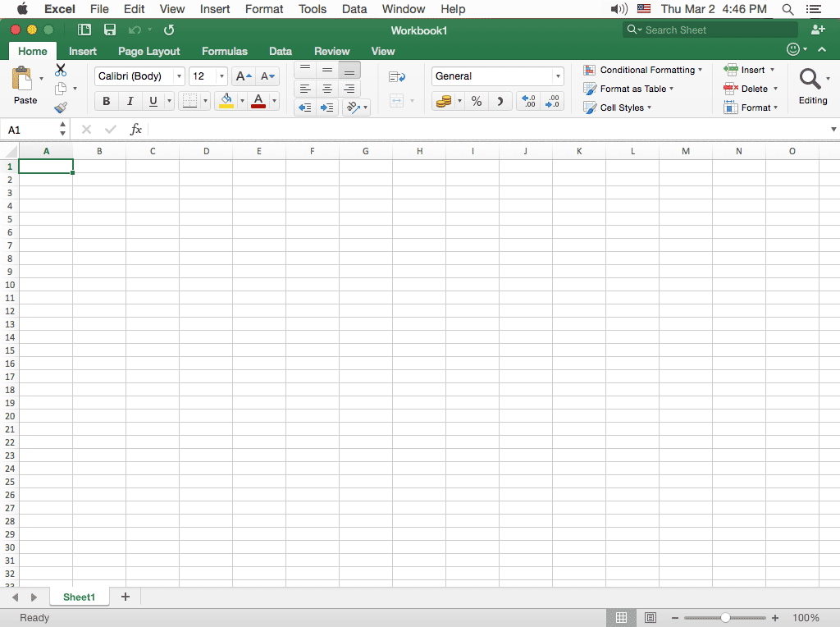Viewport: 840px width, 627px height.
Task: Toggle center text horizontally
Action: pos(326,89)
